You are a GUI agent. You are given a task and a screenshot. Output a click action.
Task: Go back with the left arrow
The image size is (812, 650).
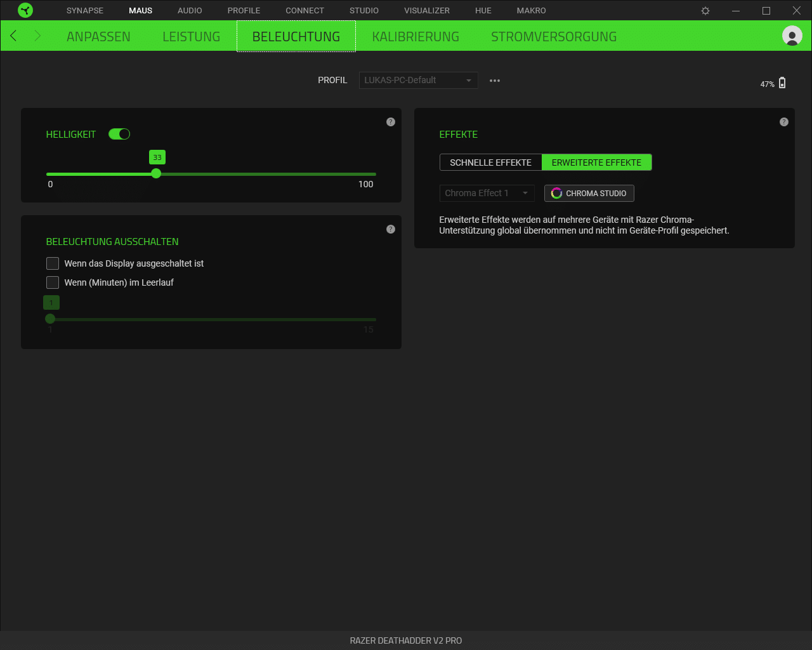(x=14, y=36)
